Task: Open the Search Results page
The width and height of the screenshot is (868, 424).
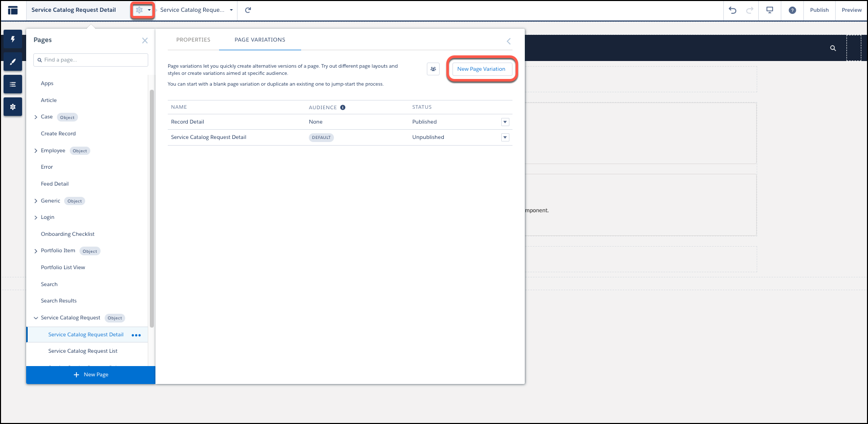Action: click(59, 301)
